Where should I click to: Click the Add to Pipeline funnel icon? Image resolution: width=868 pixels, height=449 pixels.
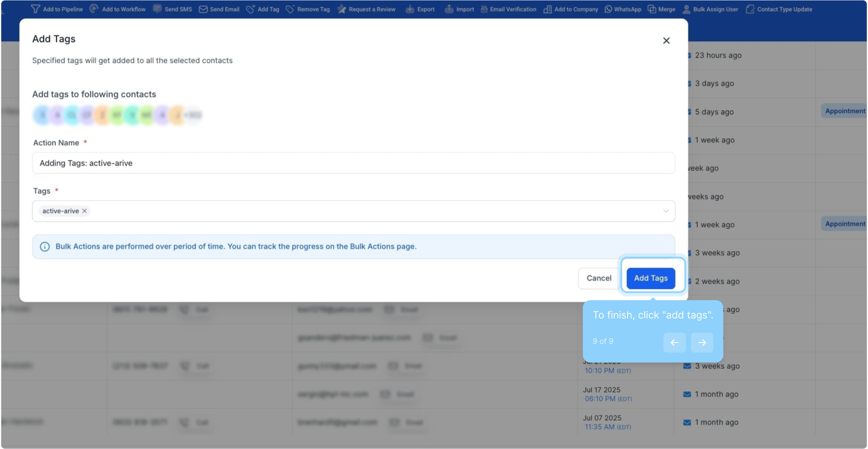click(x=36, y=9)
